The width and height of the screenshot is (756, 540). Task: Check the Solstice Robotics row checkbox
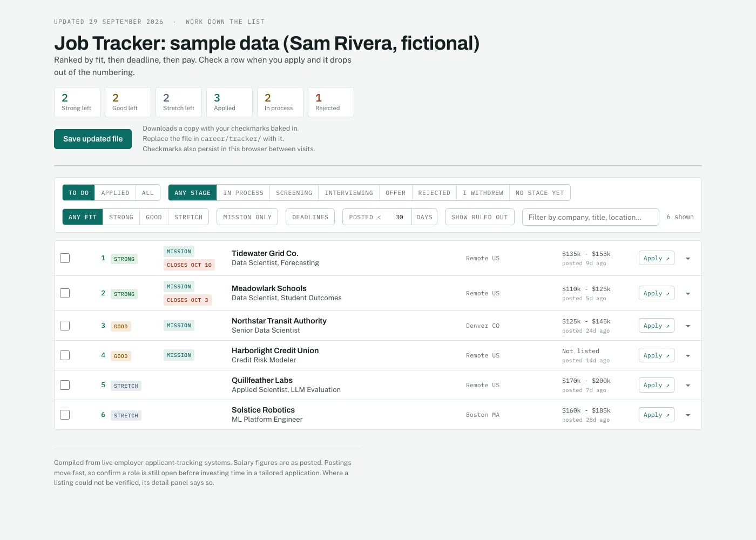65,415
